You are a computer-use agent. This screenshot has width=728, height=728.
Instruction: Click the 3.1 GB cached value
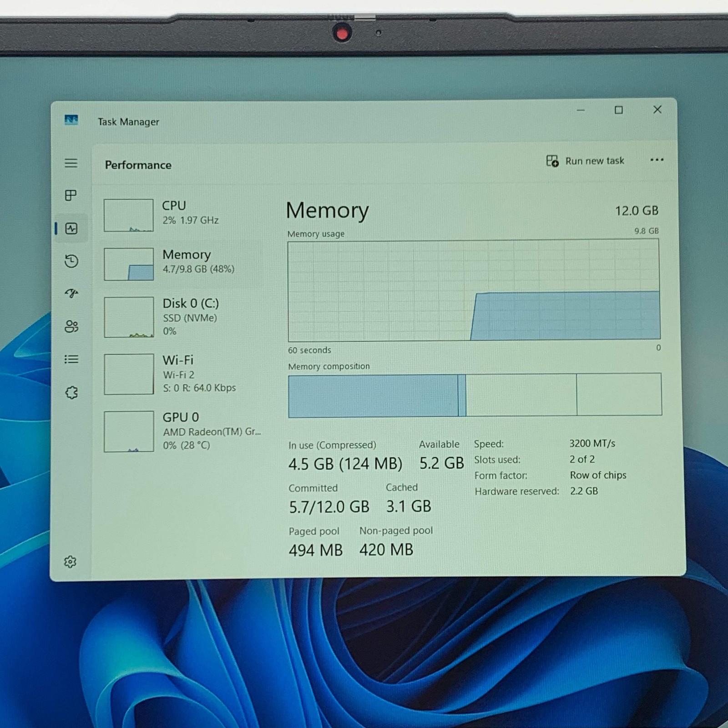(408, 506)
